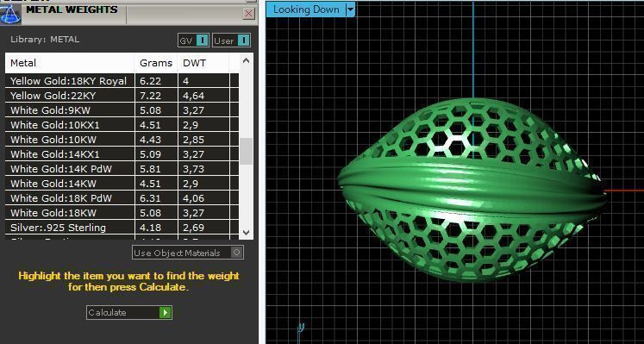Select the Silver:.925 Sterling row

pyautogui.click(x=122, y=228)
